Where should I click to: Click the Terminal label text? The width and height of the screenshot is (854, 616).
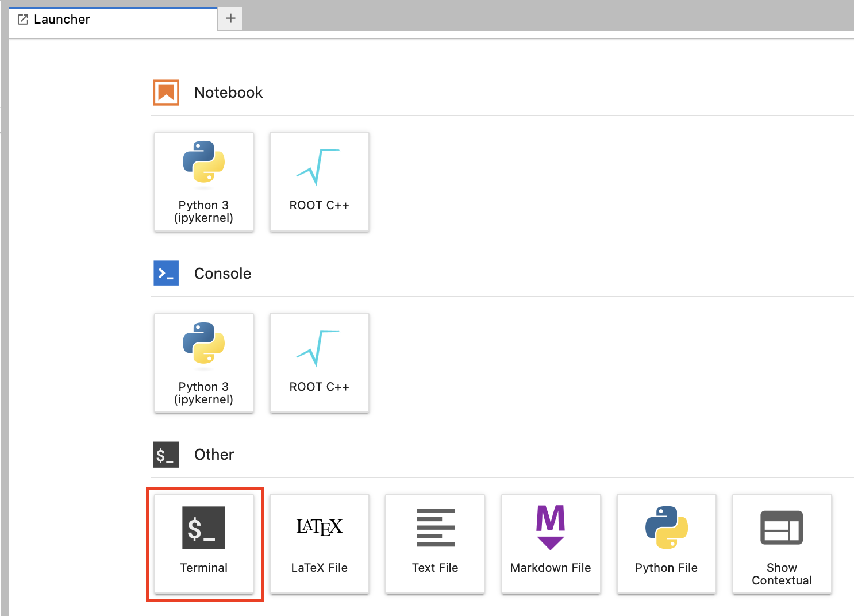click(204, 568)
